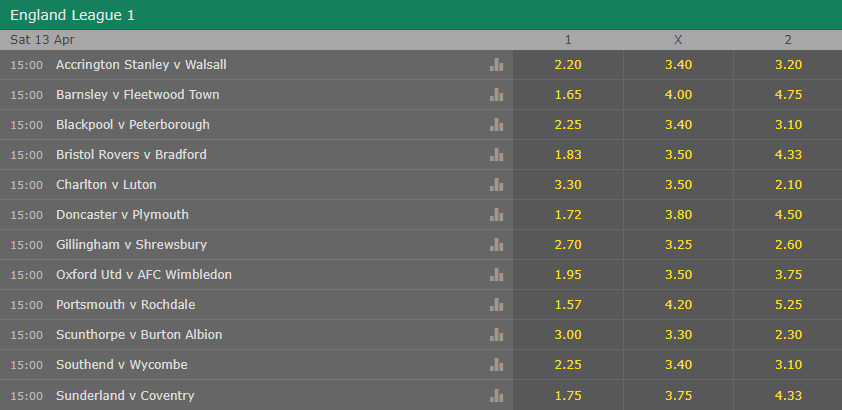Collapse the England League 1 header
This screenshot has width=842, height=410.
(420, 15)
